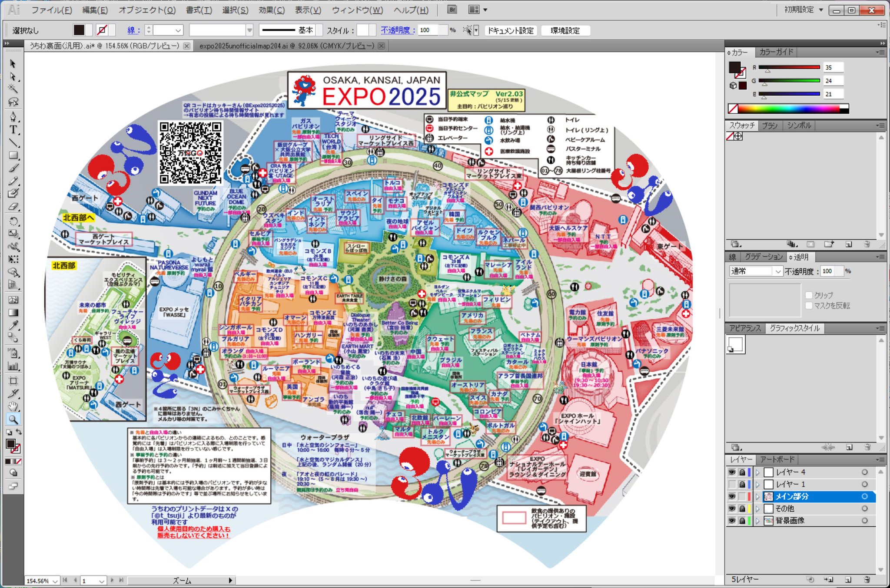Open the ファイル(F) menu

pos(52,10)
